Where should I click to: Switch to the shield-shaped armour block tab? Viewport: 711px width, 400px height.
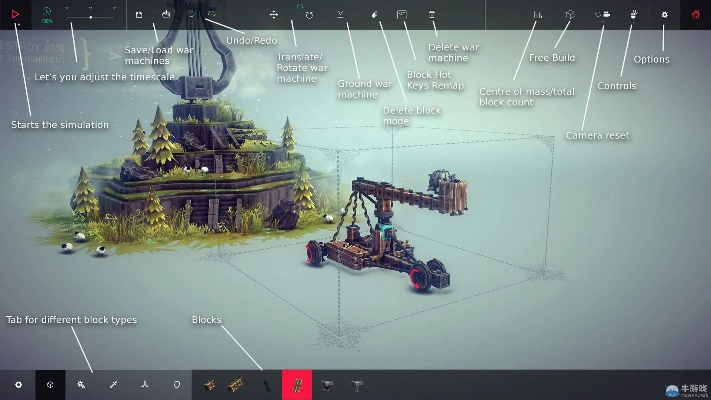pos(177,384)
